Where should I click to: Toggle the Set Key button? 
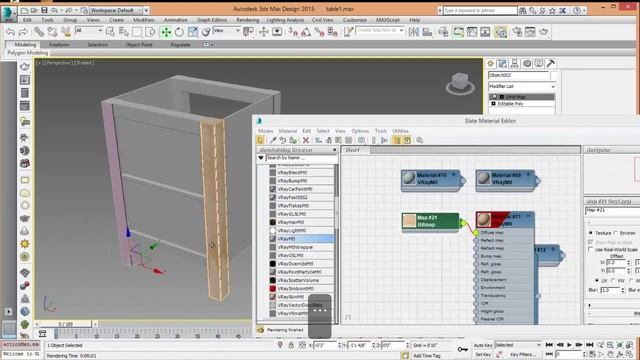483,355
